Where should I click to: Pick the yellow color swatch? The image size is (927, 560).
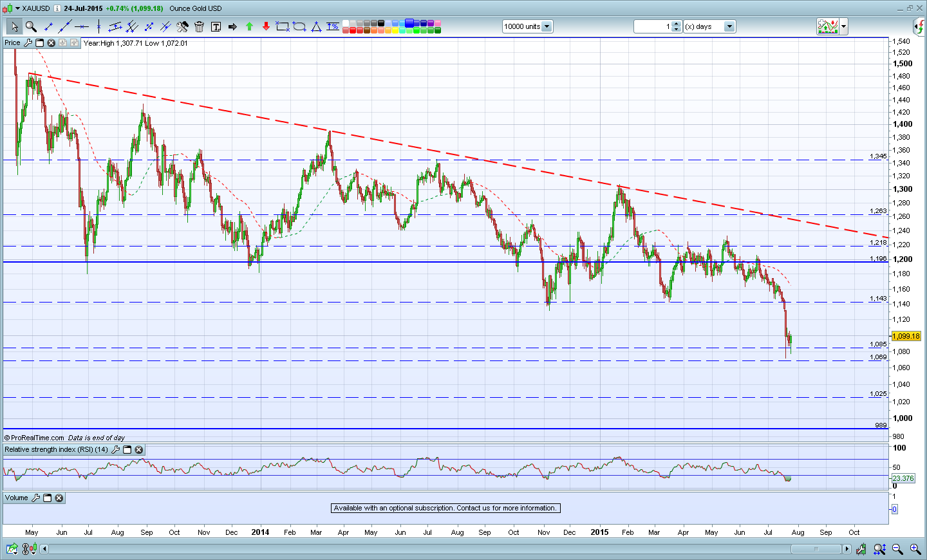click(395, 30)
